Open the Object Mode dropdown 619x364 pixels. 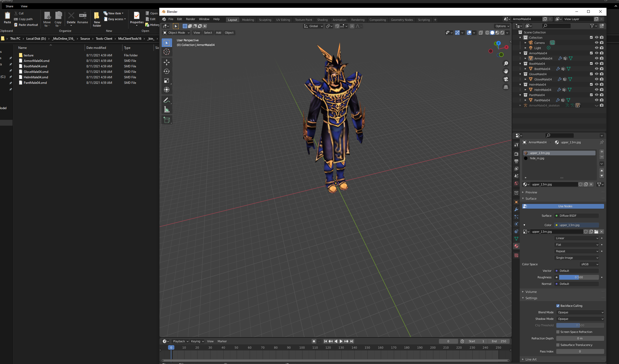(176, 33)
